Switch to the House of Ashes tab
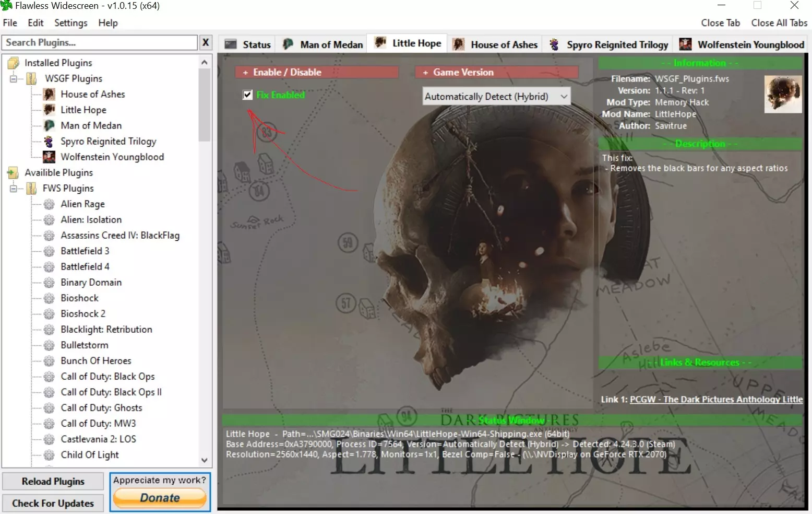 click(x=495, y=44)
